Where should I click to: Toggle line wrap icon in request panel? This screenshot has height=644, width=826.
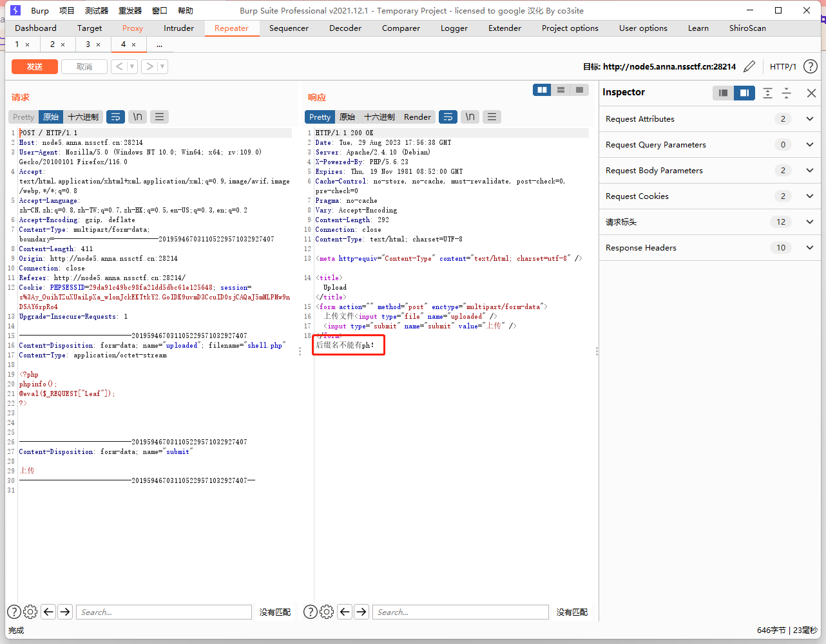(x=115, y=117)
